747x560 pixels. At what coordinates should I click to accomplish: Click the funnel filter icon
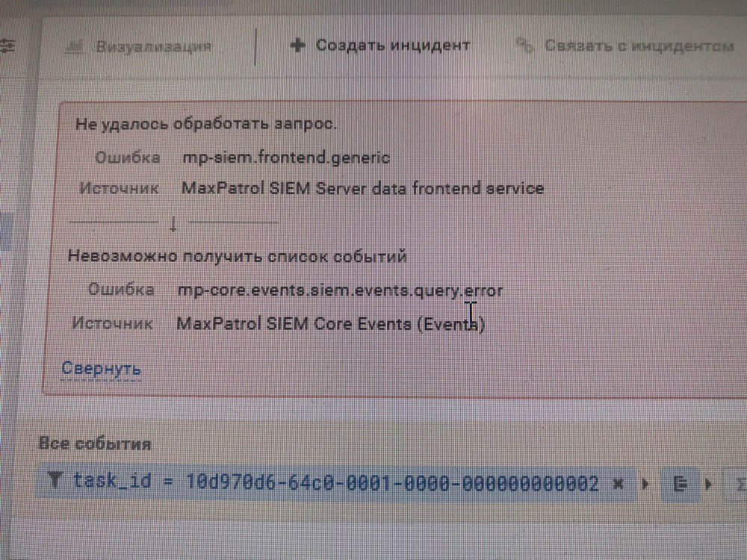coord(55,480)
